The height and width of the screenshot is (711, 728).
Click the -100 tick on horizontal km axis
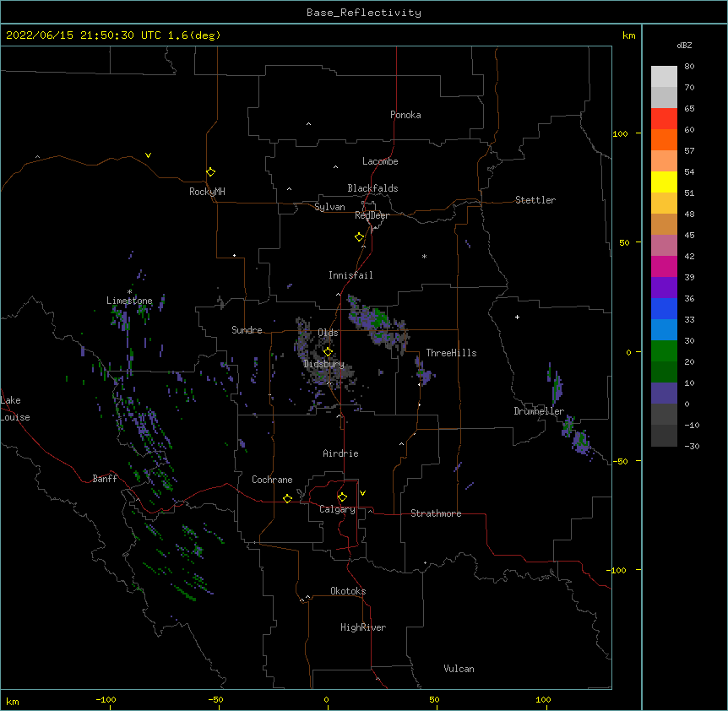coord(106,699)
